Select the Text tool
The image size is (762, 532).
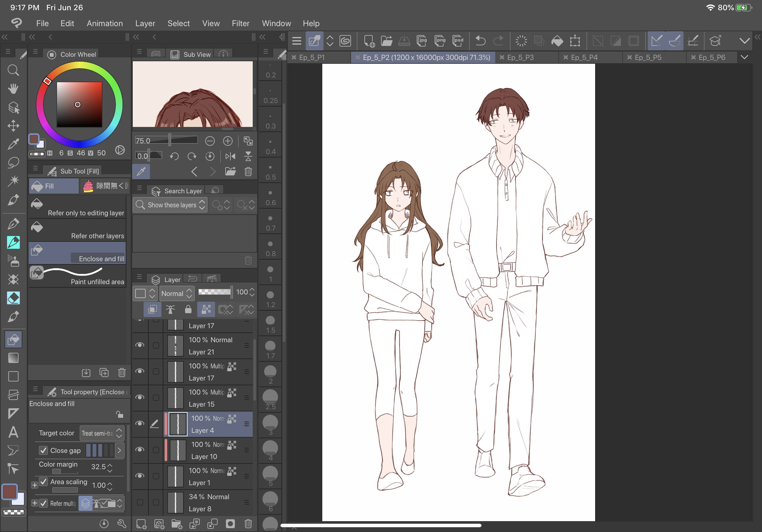13,432
